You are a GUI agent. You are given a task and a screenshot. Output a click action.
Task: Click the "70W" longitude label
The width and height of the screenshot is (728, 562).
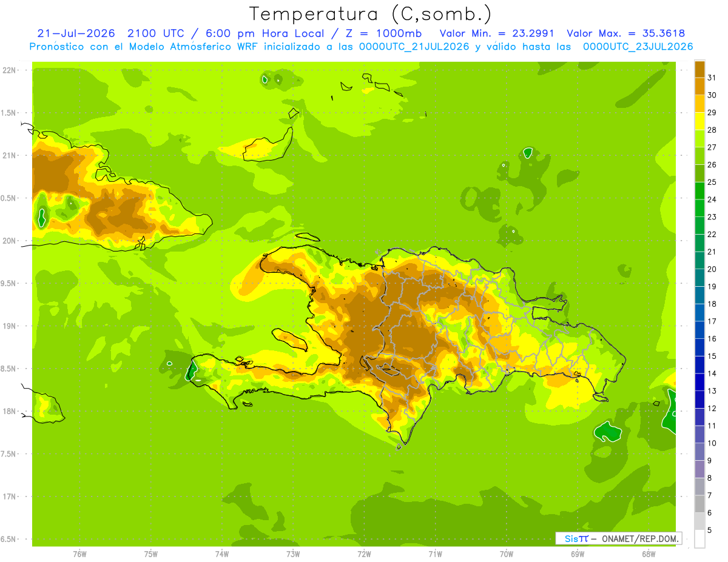tap(507, 554)
